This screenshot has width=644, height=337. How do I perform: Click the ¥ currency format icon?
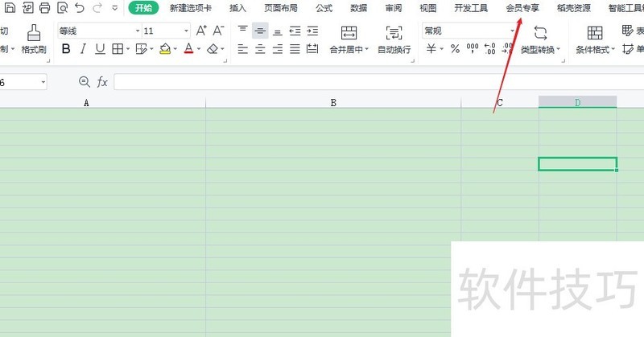[431, 49]
